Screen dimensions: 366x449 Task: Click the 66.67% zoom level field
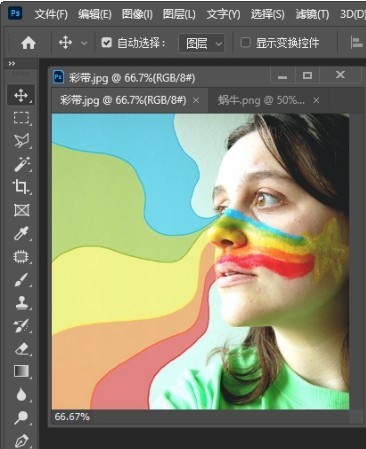point(72,417)
